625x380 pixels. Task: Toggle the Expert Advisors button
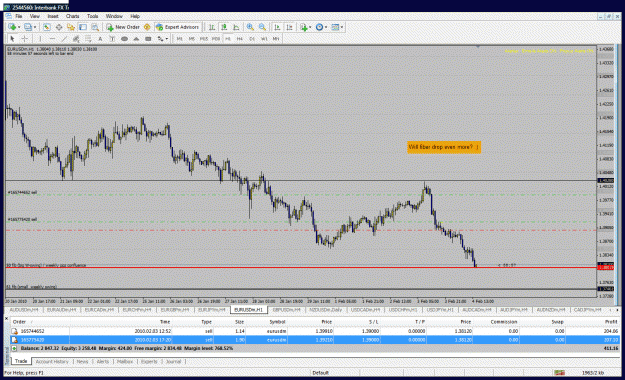[x=177, y=27]
